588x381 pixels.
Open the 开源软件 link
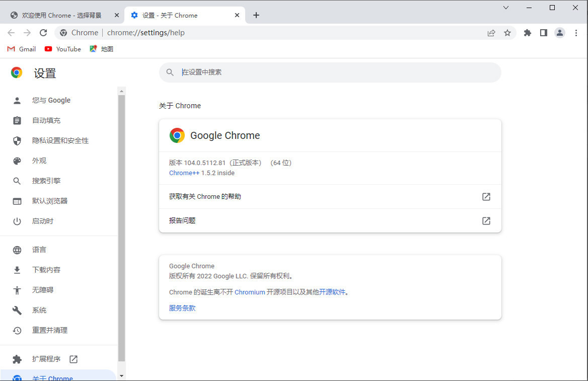332,292
